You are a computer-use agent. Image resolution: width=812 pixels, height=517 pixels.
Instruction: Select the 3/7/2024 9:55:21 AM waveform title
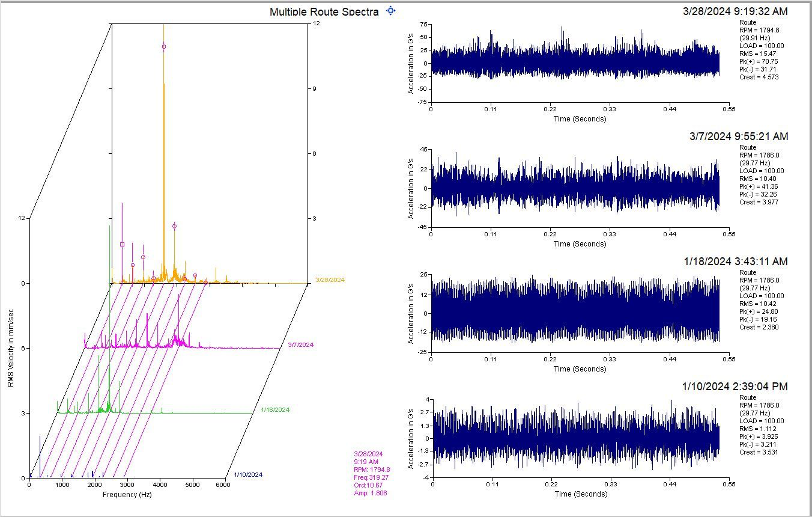739,136
